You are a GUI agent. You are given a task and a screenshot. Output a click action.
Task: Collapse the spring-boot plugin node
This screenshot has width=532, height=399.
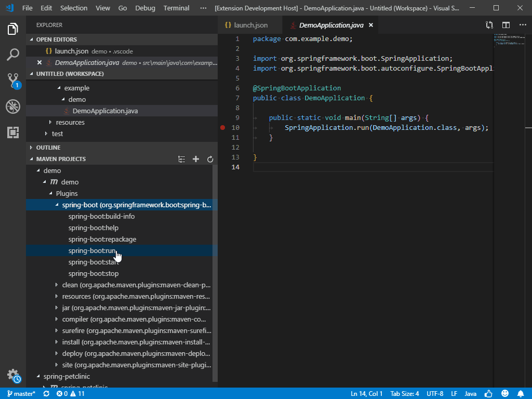57,205
